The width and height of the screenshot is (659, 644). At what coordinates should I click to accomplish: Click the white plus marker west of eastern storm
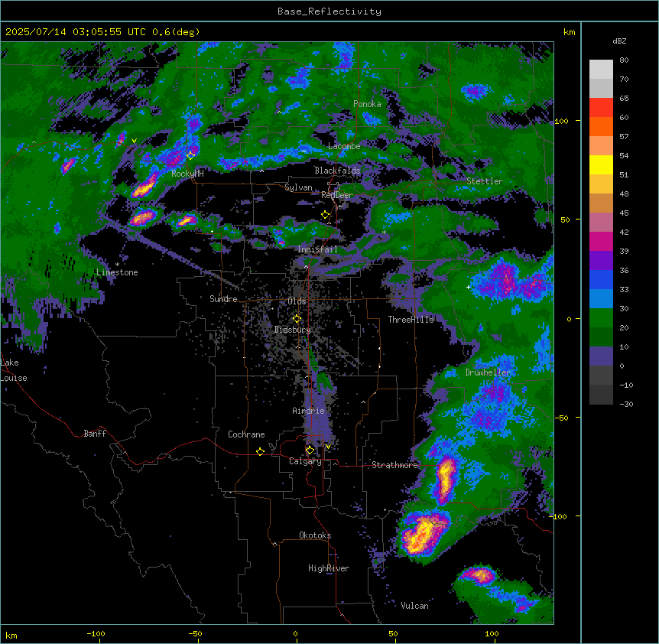(468, 287)
